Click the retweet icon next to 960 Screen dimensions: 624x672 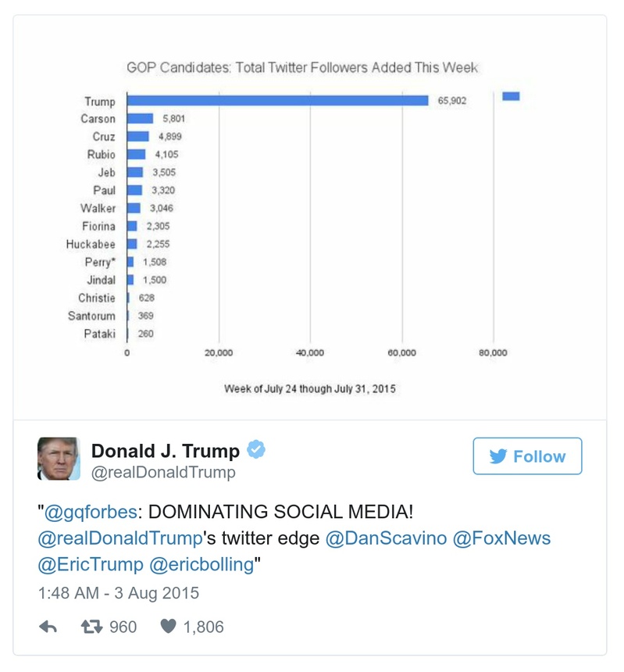point(91,627)
